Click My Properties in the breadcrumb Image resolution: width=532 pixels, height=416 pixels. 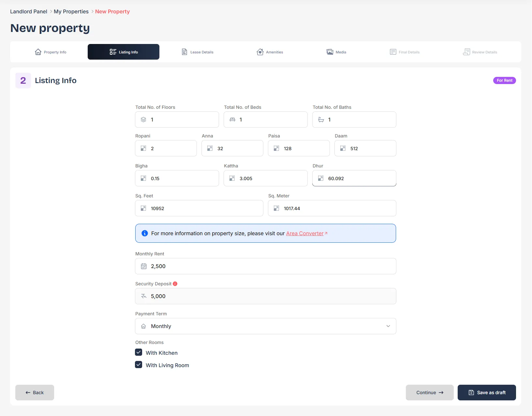click(x=71, y=11)
